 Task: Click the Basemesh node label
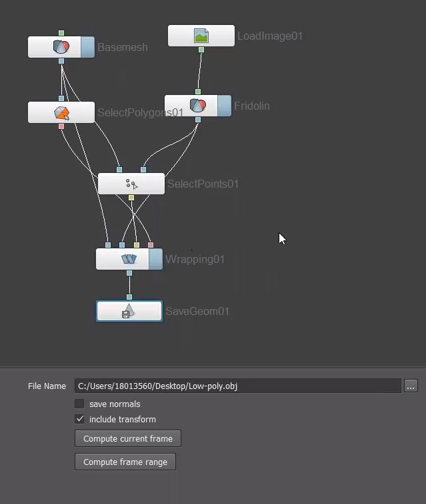(122, 47)
